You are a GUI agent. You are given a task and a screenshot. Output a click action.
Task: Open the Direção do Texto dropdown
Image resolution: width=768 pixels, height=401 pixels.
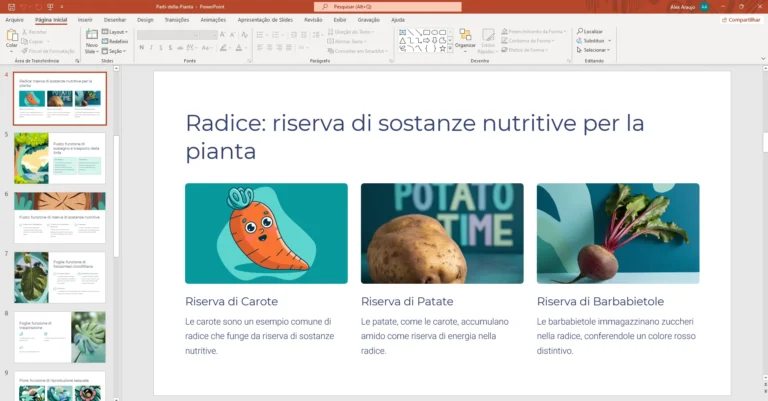point(351,32)
